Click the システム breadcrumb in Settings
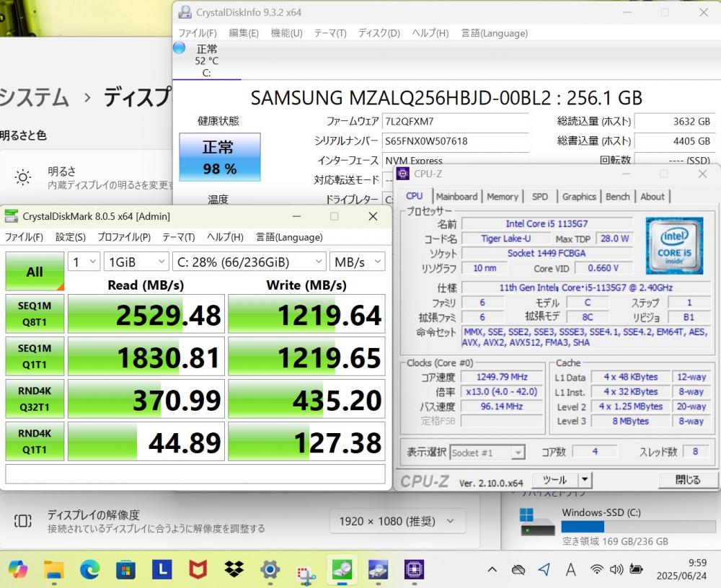 [34, 97]
